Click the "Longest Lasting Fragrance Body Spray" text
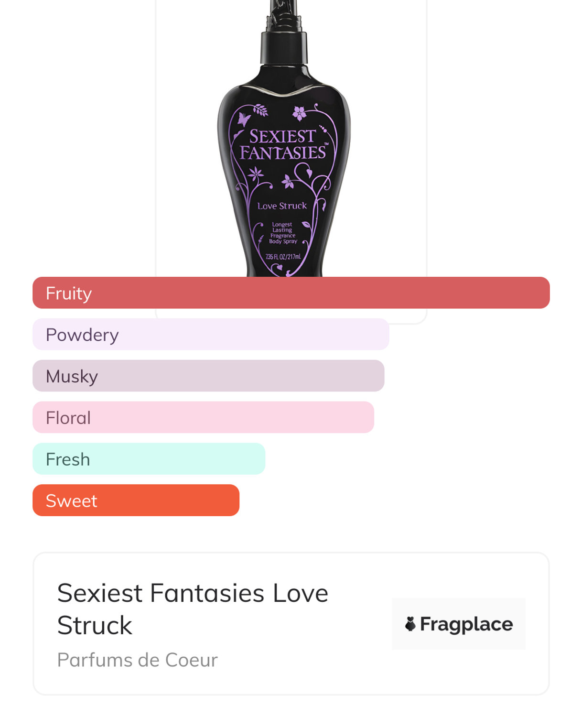The width and height of the screenshot is (582, 728). click(x=283, y=233)
